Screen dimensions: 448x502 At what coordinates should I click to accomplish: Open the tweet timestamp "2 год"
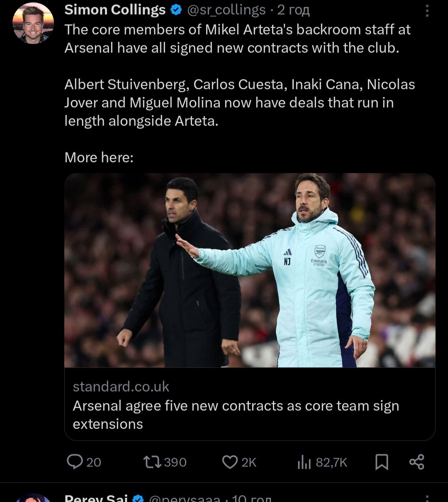(293, 10)
